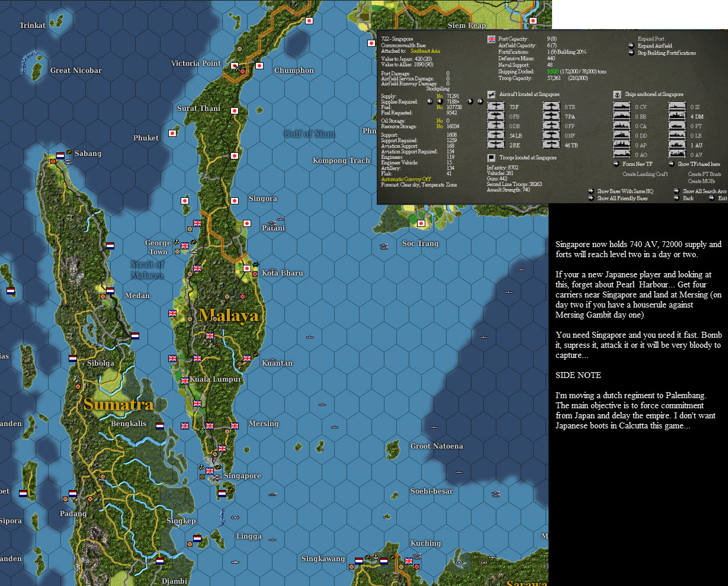Toggle Supply stockpiling No setting
The width and height of the screenshot is (728, 586).
point(439,96)
